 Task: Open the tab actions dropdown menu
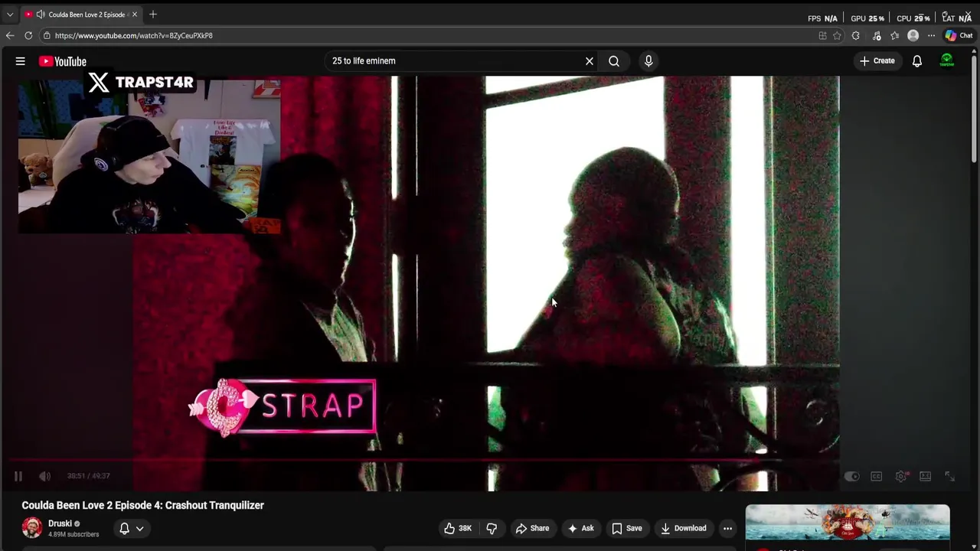coord(10,15)
